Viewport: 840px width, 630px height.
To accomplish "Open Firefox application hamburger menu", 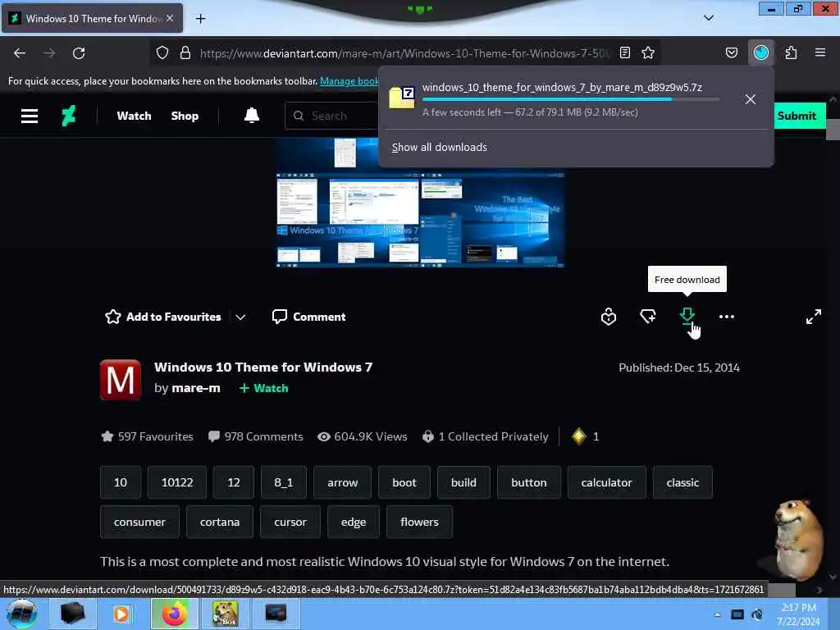I will pyautogui.click(x=820, y=52).
